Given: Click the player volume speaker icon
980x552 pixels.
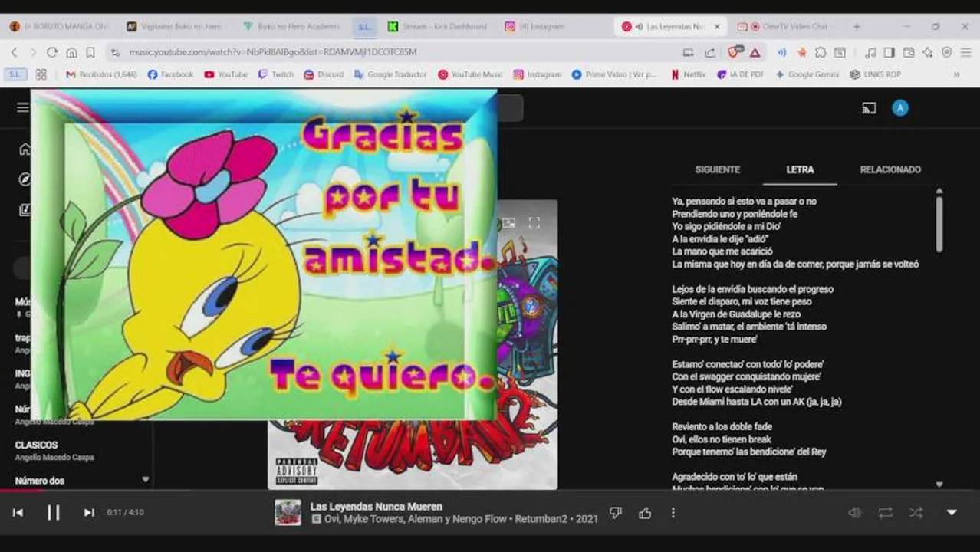Looking at the screenshot, I should [x=854, y=513].
